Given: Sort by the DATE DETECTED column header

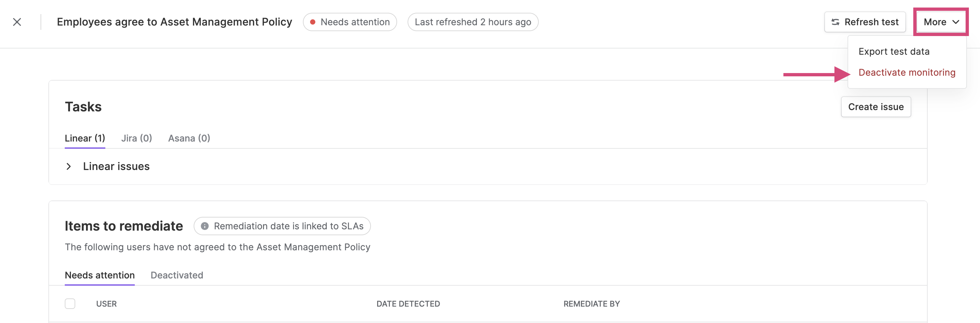Looking at the screenshot, I should [408, 304].
